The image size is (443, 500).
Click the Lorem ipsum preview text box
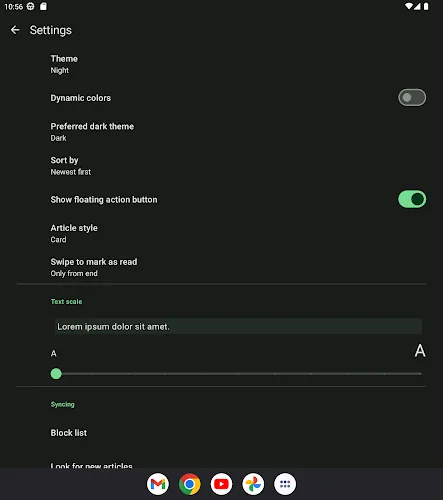(x=238, y=326)
